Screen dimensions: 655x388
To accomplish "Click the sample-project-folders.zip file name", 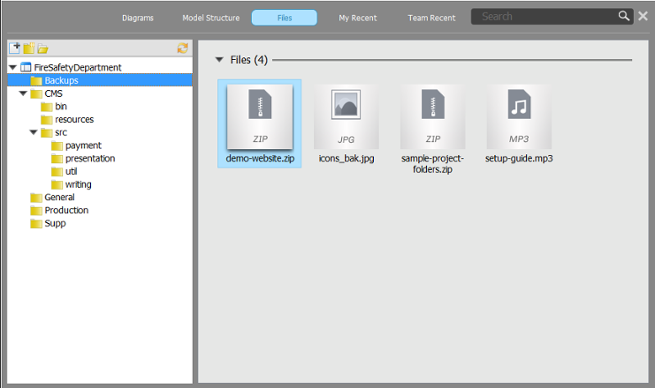I will pos(433,164).
